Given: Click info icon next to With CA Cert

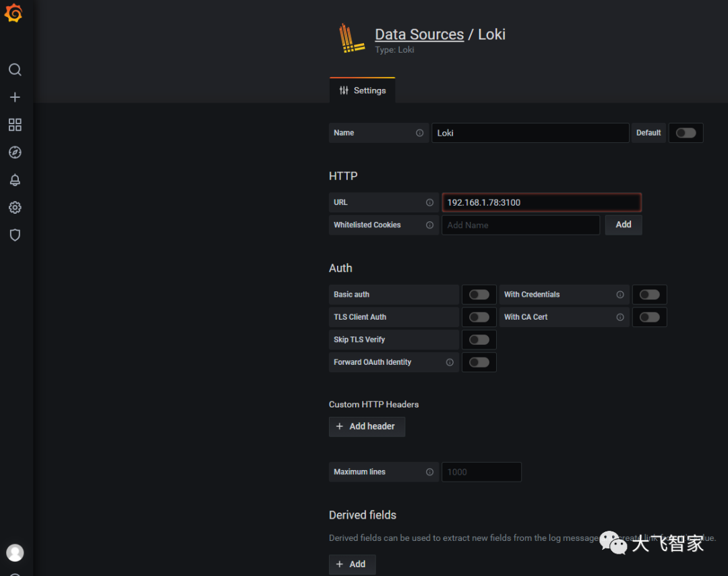Looking at the screenshot, I should (620, 317).
